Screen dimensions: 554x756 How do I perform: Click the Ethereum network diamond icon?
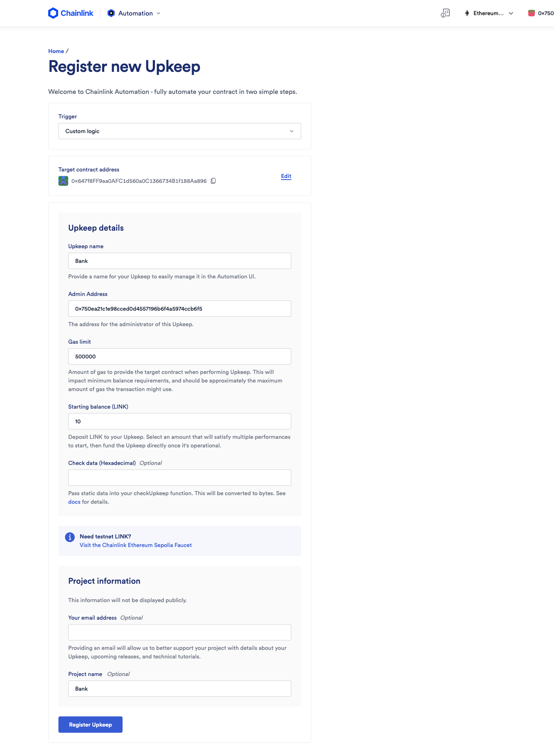[467, 13]
